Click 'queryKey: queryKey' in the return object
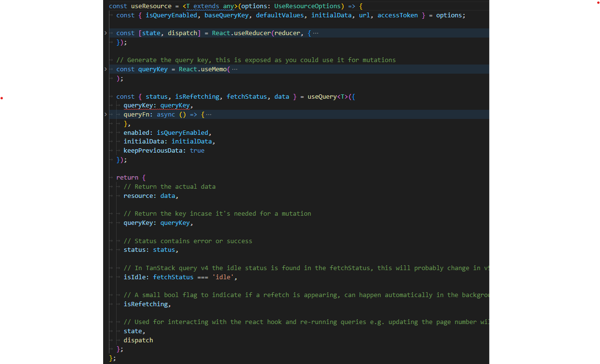 pos(158,223)
